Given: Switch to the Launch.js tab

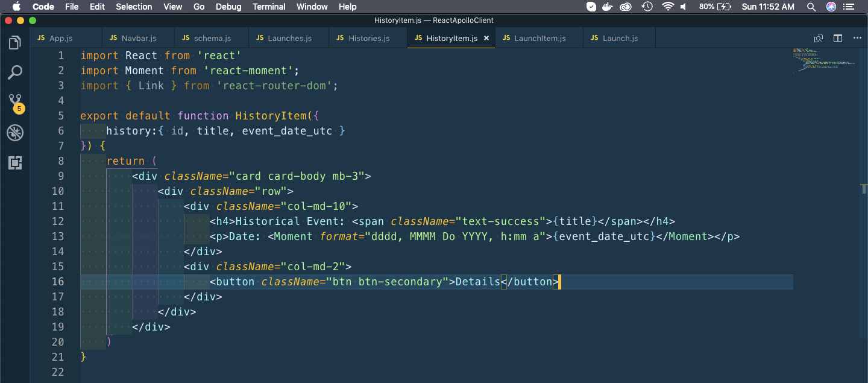Looking at the screenshot, I should click(x=620, y=38).
